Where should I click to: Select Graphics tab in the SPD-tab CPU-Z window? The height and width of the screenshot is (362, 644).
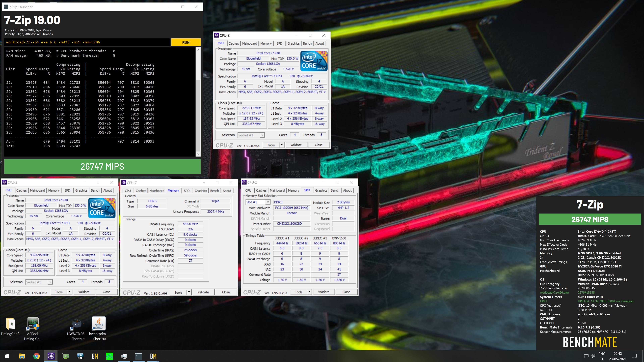321,190
